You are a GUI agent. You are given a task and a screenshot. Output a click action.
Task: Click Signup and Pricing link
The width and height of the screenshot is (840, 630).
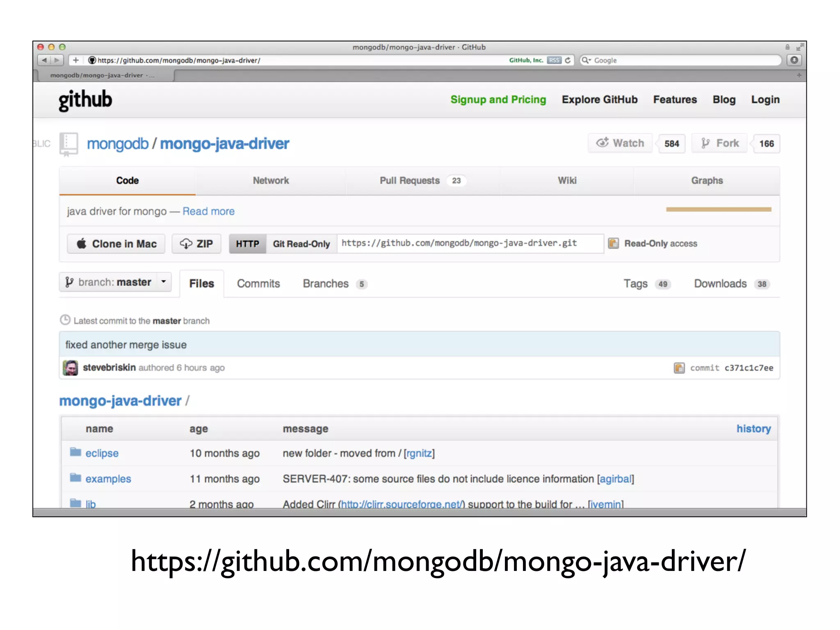tap(498, 100)
